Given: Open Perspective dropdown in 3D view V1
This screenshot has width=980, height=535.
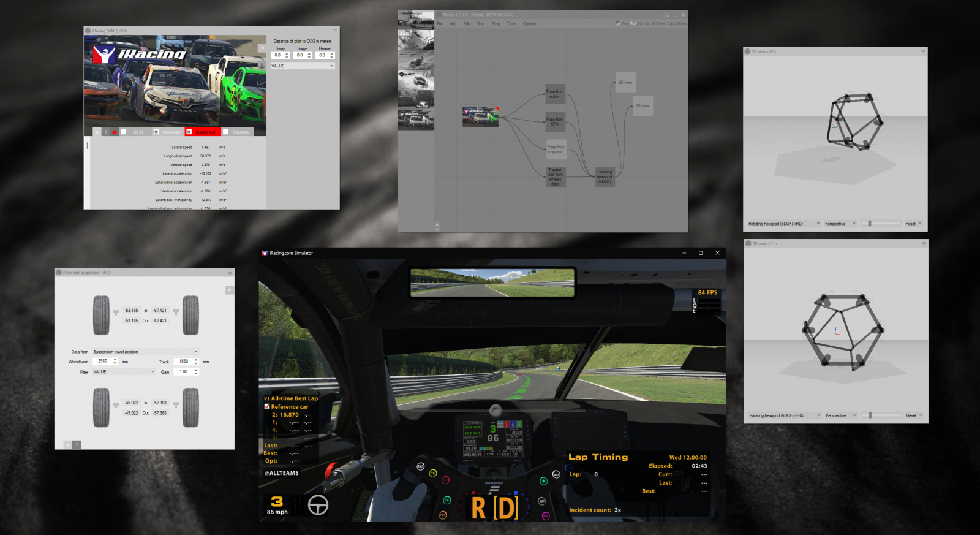Looking at the screenshot, I should point(841,415).
